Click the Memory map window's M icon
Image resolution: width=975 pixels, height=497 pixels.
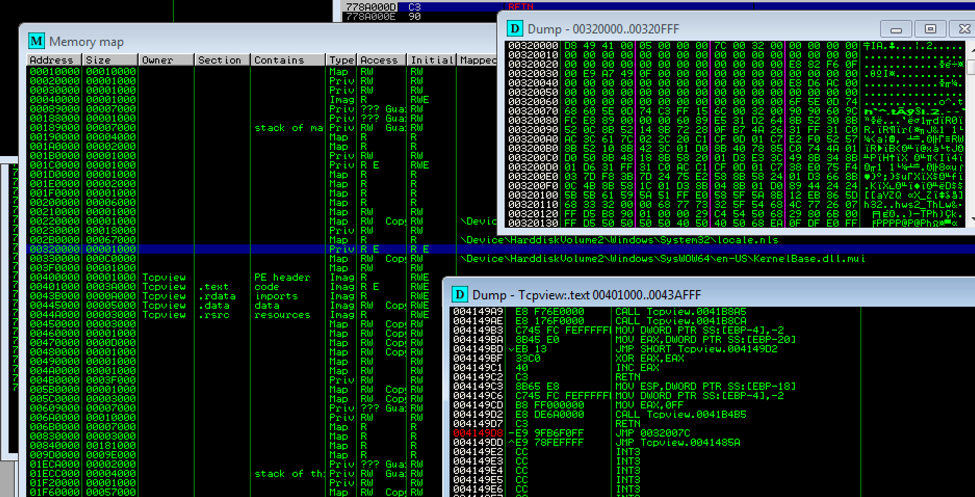point(36,41)
